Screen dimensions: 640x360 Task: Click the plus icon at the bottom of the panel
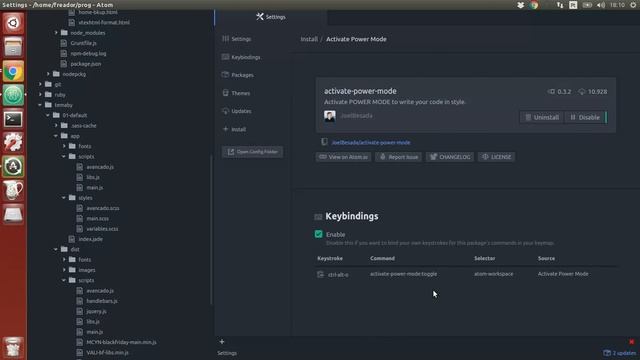point(222,342)
